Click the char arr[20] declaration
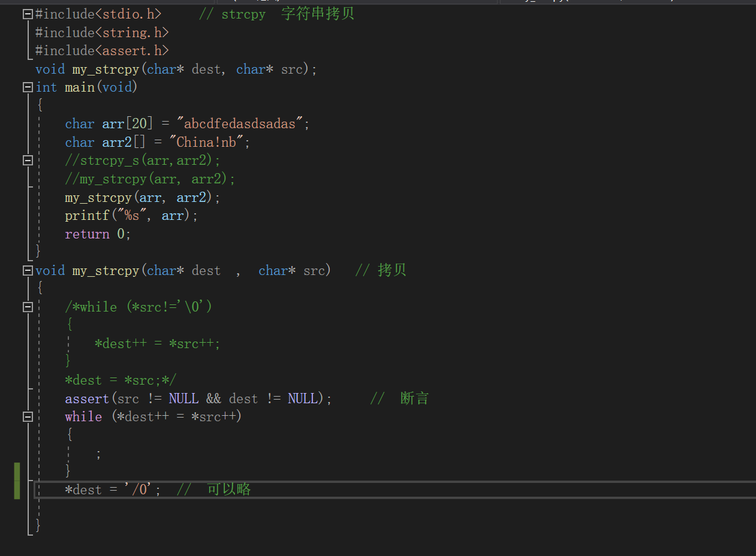The width and height of the screenshot is (756, 556). point(188,123)
